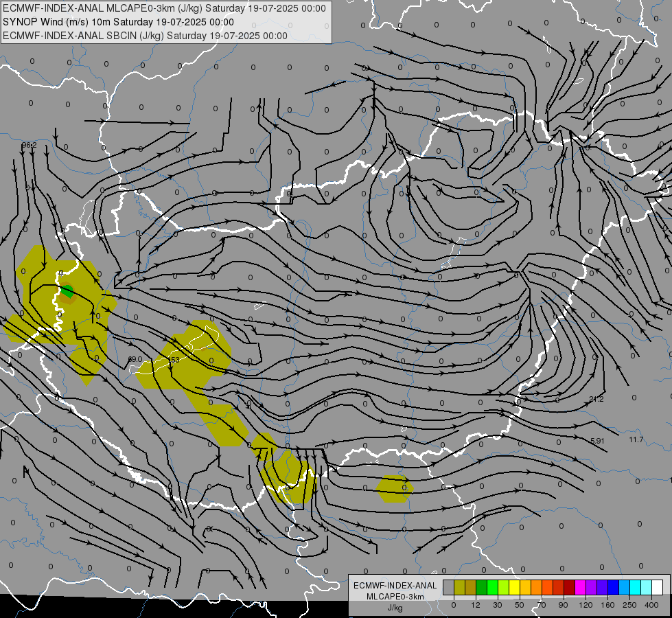The height and width of the screenshot is (618, 672).
Task: Click the isolated olive hexagon patch southeast
Action: [x=395, y=488]
